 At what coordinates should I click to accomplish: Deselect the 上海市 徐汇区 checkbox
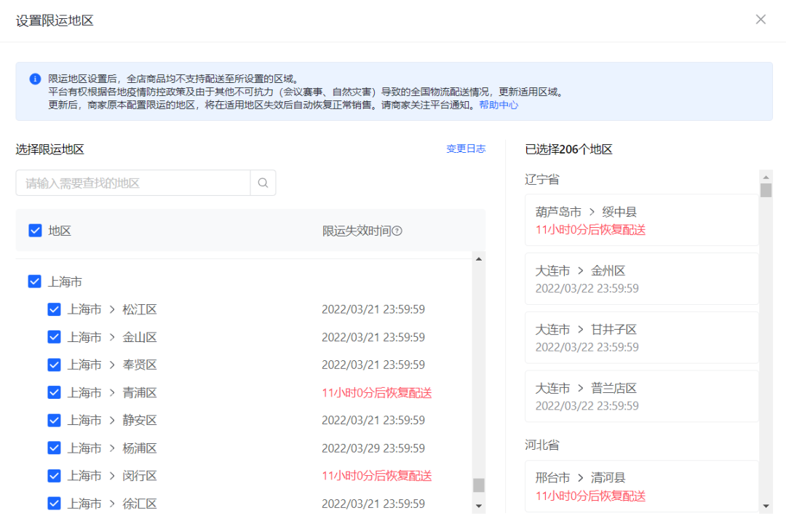pos(54,503)
